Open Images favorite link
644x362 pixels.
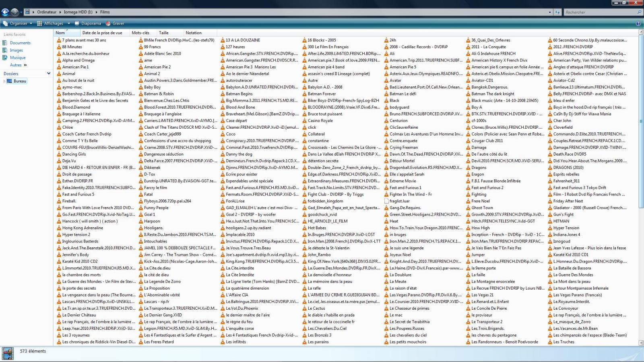coord(17,50)
